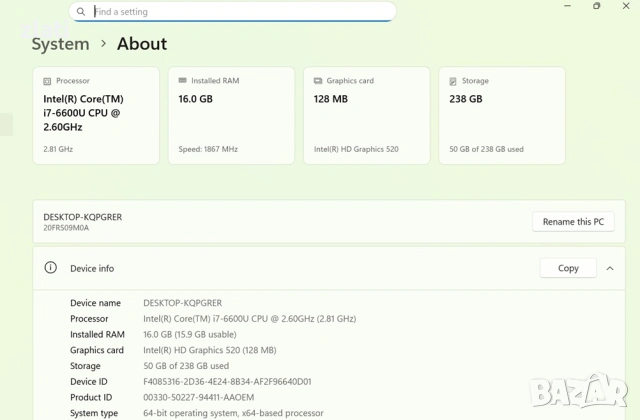Minimize the Settings window
Screen dimensions: 640x420
coord(567,6)
